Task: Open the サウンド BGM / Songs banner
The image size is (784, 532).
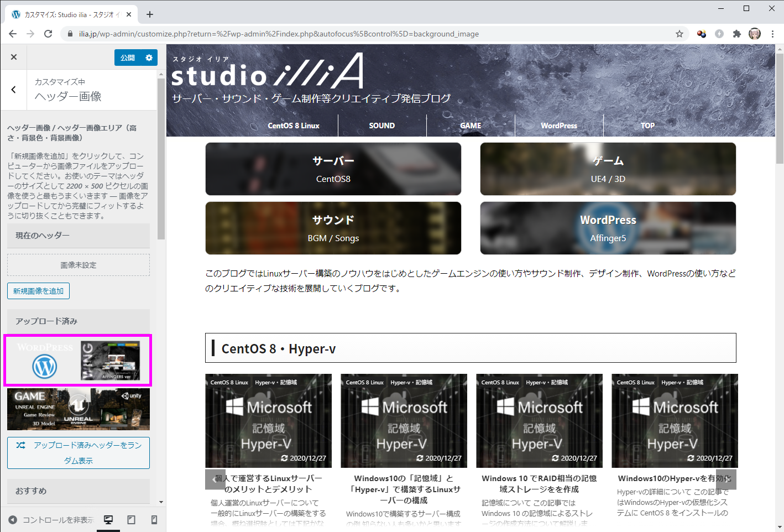Action: (333, 228)
